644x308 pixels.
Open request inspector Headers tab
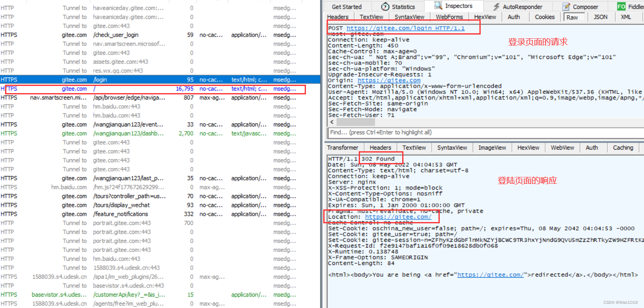338,17
